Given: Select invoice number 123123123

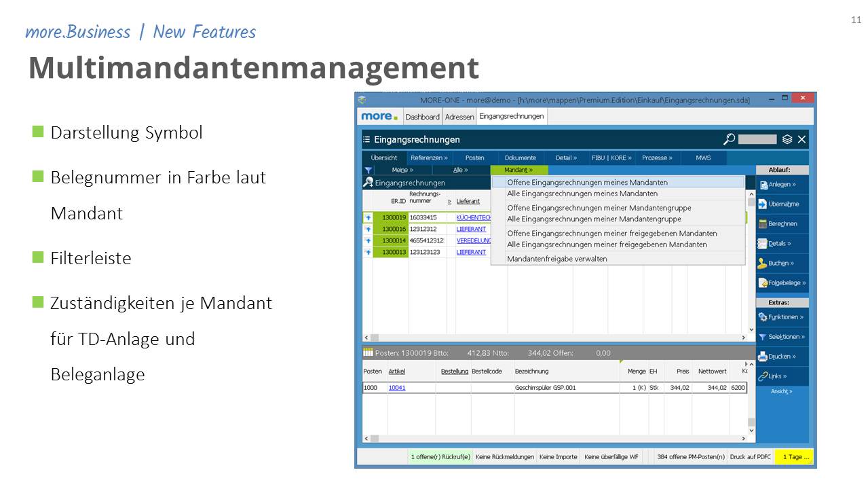Looking at the screenshot, I should 425,252.
